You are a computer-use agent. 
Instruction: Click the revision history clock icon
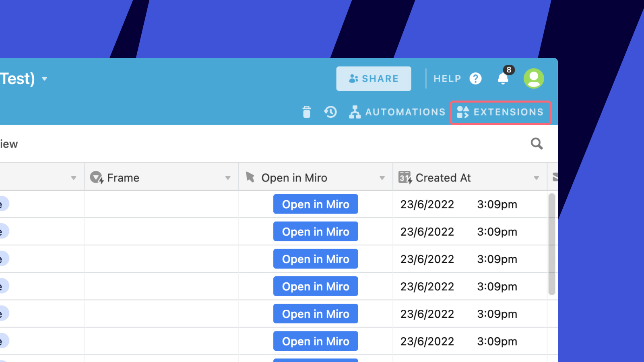[x=330, y=112]
